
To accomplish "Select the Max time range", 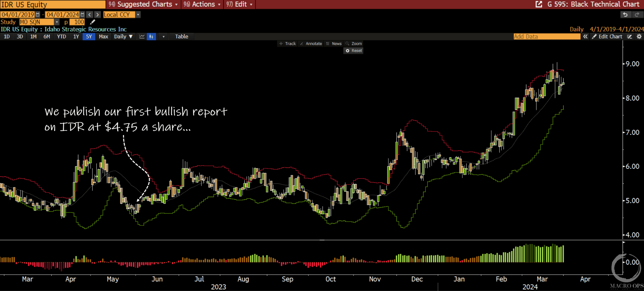I will coord(103,36).
